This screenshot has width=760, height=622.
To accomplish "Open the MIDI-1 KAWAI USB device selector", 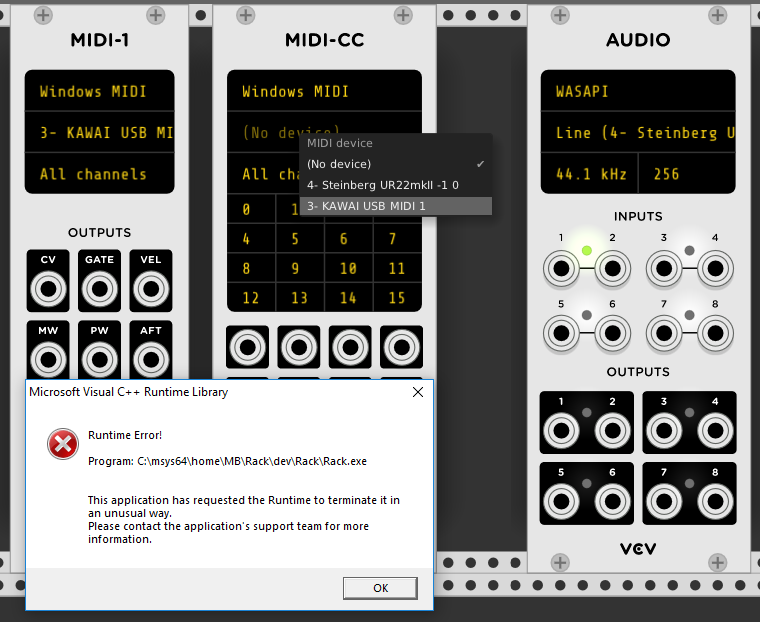I will (99, 132).
